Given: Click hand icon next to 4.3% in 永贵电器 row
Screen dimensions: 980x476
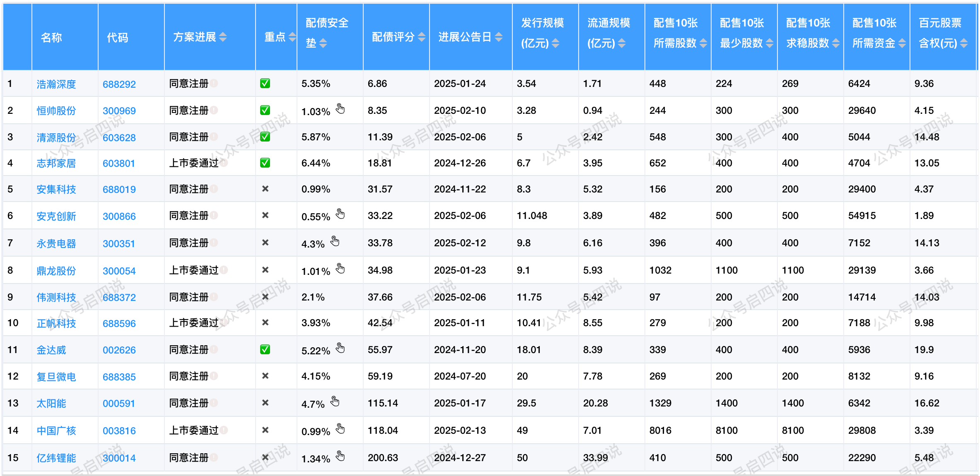Looking at the screenshot, I should (x=335, y=241).
